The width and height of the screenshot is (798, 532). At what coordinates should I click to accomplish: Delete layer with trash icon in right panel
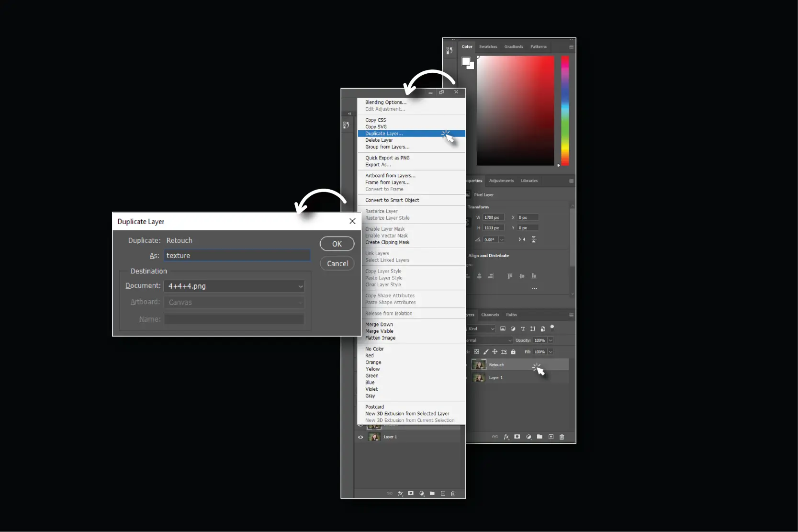[x=562, y=437]
